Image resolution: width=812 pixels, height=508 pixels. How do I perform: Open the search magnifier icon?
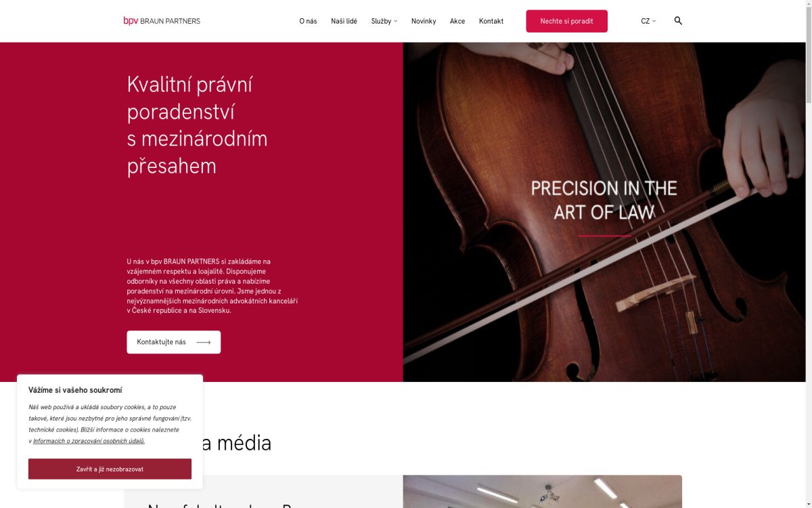678,21
